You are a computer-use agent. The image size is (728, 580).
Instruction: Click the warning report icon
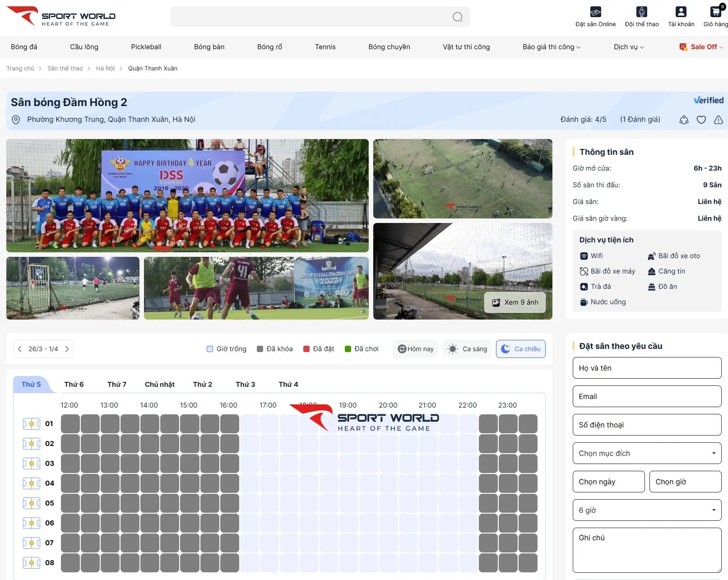point(718,120)
